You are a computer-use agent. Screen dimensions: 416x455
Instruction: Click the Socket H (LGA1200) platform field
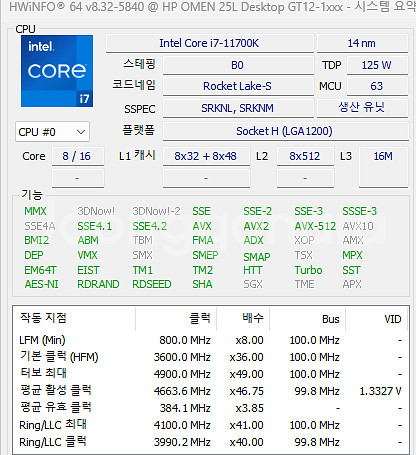click(x=285, y=131)
